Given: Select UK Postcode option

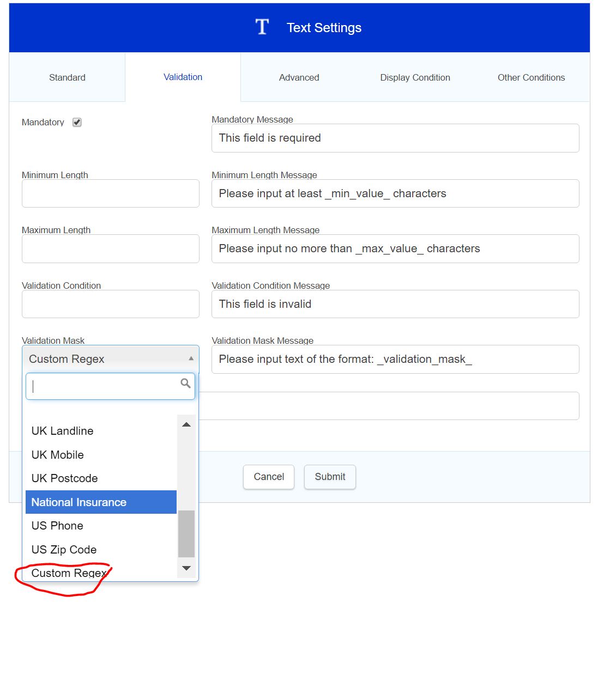Looking at the screenshot, I should [101, 478].
